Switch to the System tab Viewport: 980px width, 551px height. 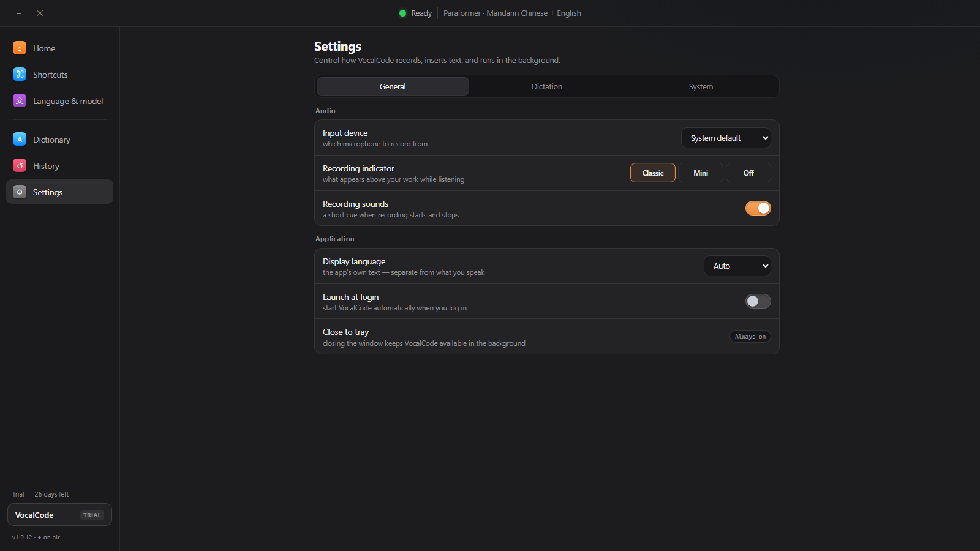(701, 86)
